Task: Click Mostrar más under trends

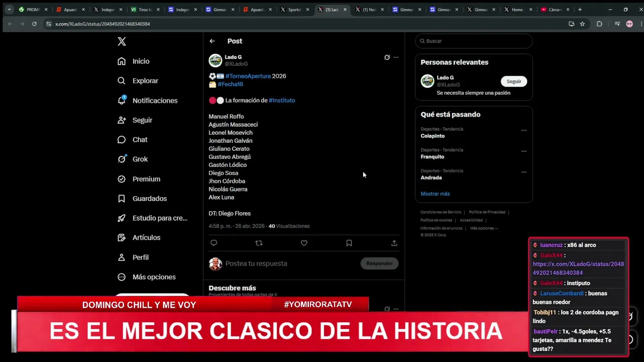Action: click(x=435, y=194)
